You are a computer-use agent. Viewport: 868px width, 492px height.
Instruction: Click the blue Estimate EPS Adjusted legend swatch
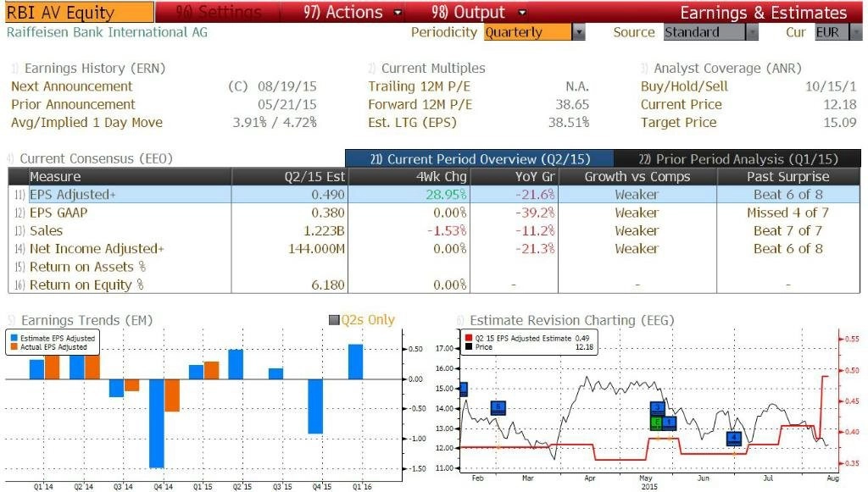[x=14, y=338]
